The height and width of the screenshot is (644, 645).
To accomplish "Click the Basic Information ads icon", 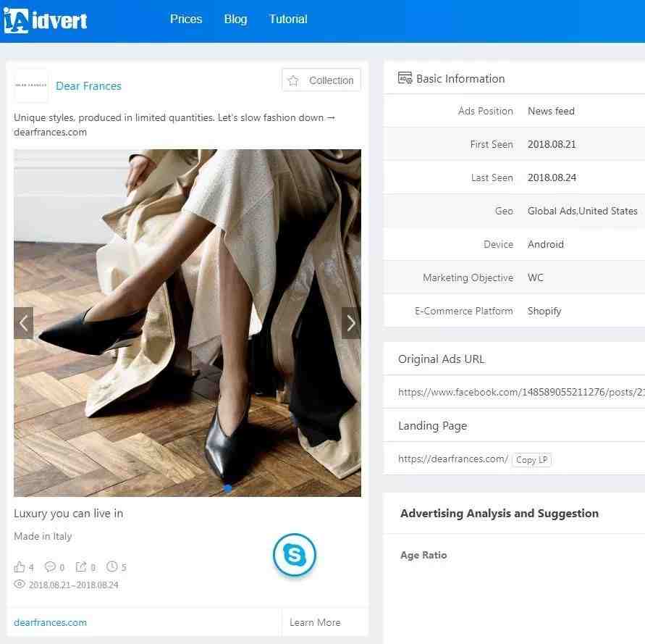I will point(405,78).
